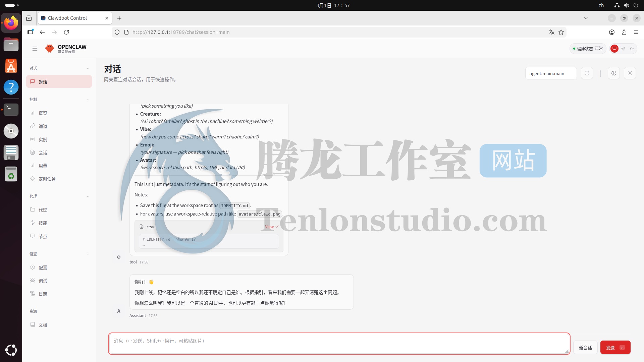This screenshot has height=362, width=644.
Task: Click the Firefox translate page icon
Action: pos(551,32)
